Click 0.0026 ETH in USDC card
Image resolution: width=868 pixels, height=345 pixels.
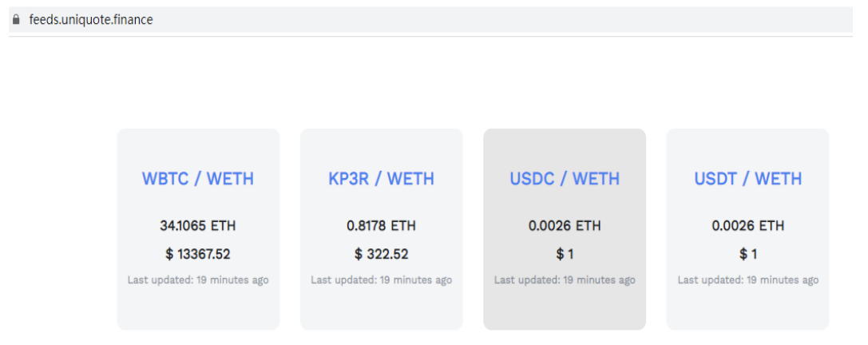pos(565,226)
